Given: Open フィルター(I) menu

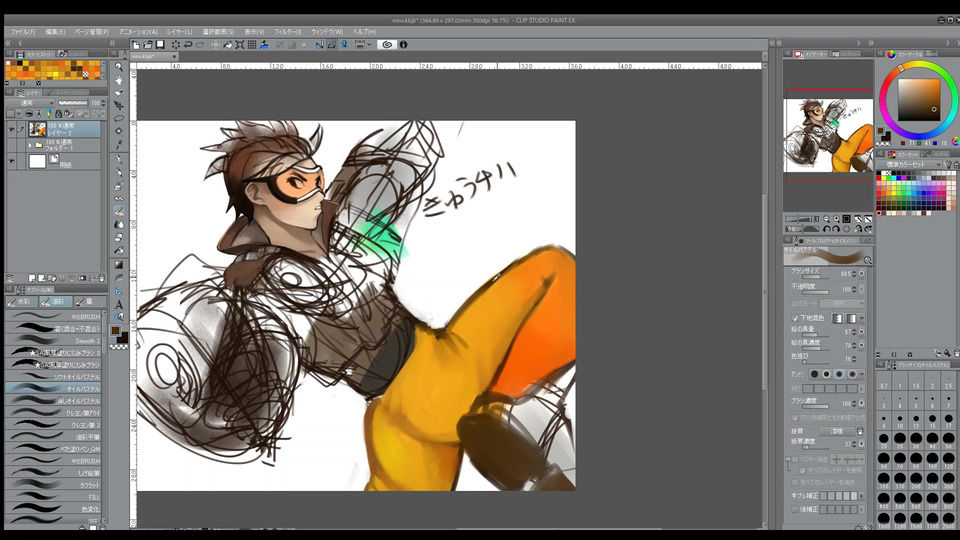Looking at the screenshot, I should pos(287,32).
